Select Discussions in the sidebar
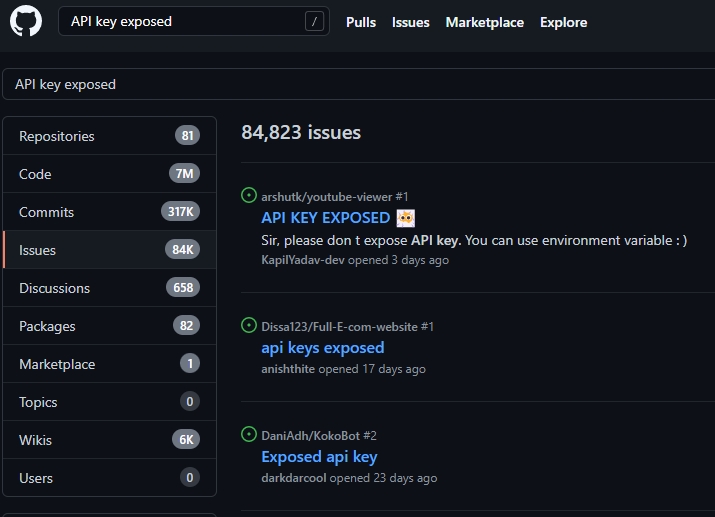The height and width of the screenshot is (517, 715). tap(55, 288)
